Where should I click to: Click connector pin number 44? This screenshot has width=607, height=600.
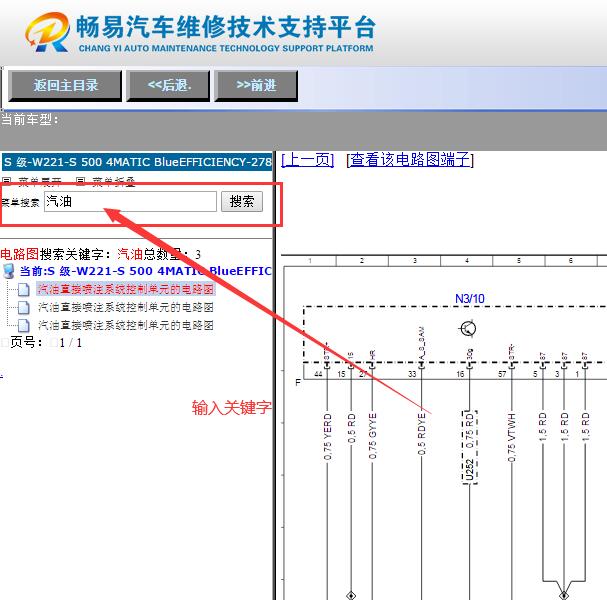pos(318,374)
